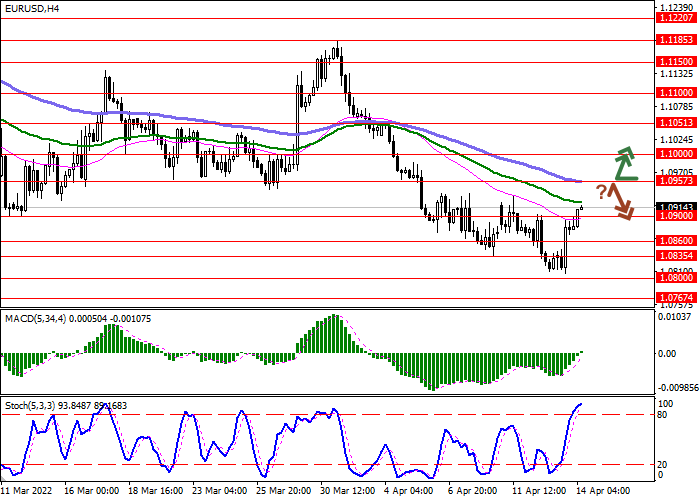
Task: Click the 1.08600 support level label
Action: pos(678,241)
